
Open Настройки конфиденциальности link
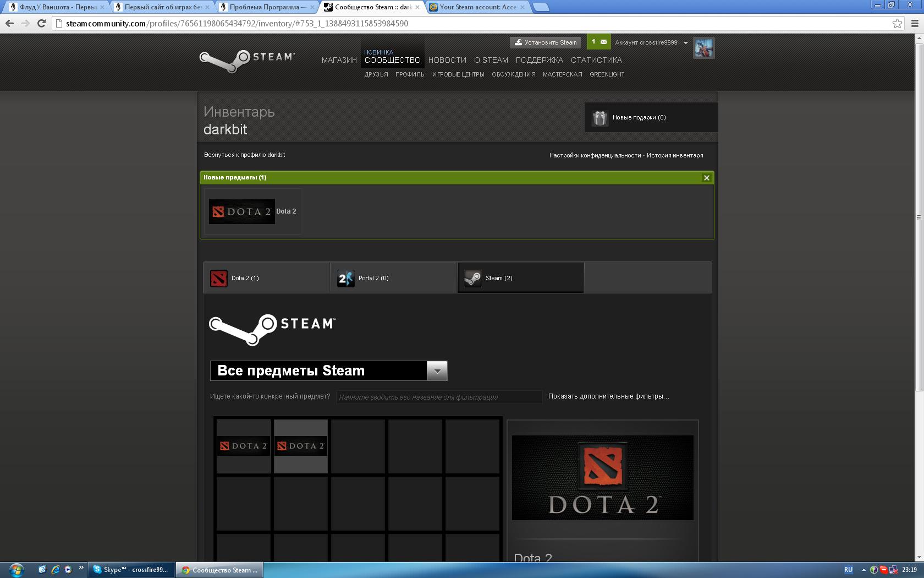(x=595, y=155)
